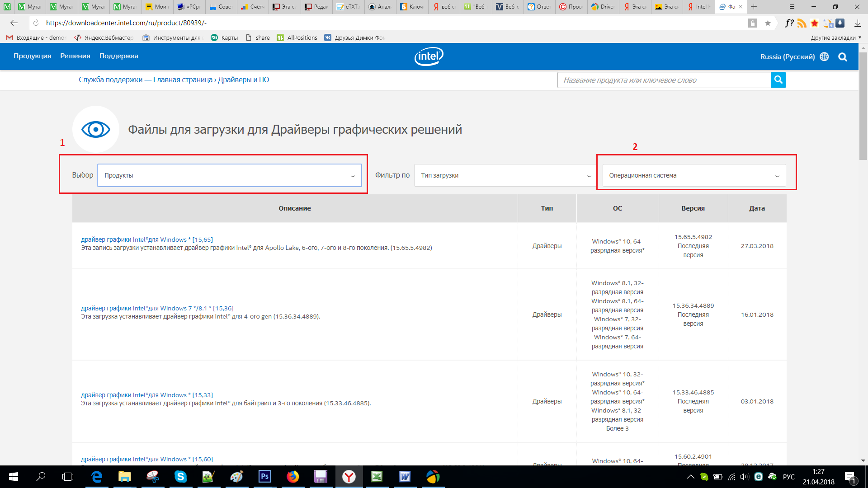
Task: Open driver link [15.33]
Action: (x=146, y=395)
